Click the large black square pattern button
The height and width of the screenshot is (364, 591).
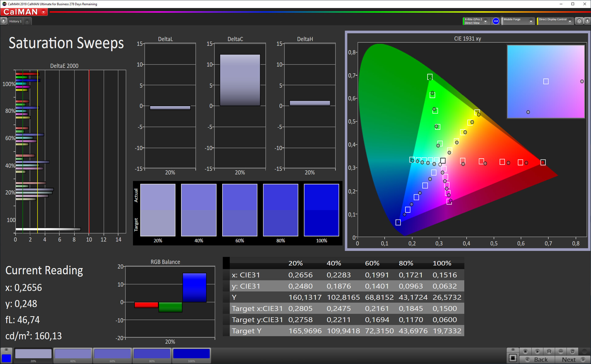[x=513, y=358]
